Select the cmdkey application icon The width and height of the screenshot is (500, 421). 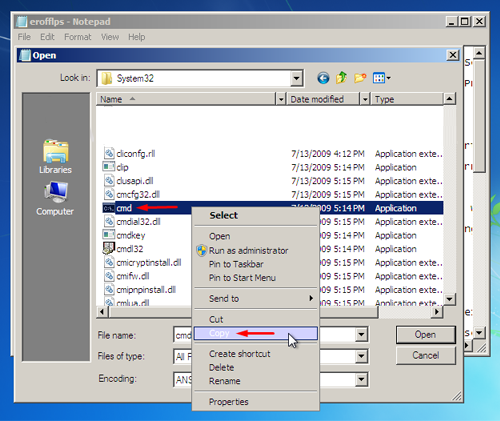pos(108,235)
